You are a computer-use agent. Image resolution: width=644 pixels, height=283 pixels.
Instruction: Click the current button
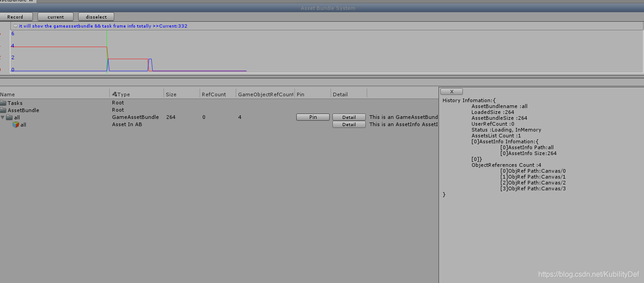coord(56,17)
